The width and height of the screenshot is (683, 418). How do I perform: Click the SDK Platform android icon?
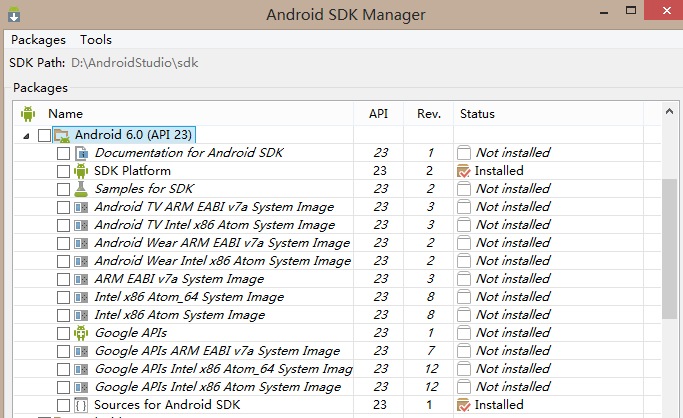coord(81,171)
